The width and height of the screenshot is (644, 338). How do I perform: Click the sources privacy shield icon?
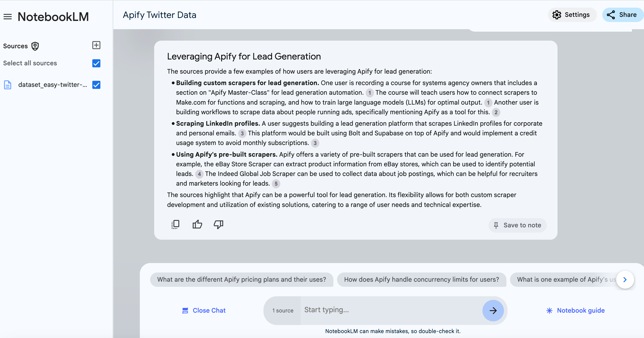pyautogui.click(x=35, y=46)
